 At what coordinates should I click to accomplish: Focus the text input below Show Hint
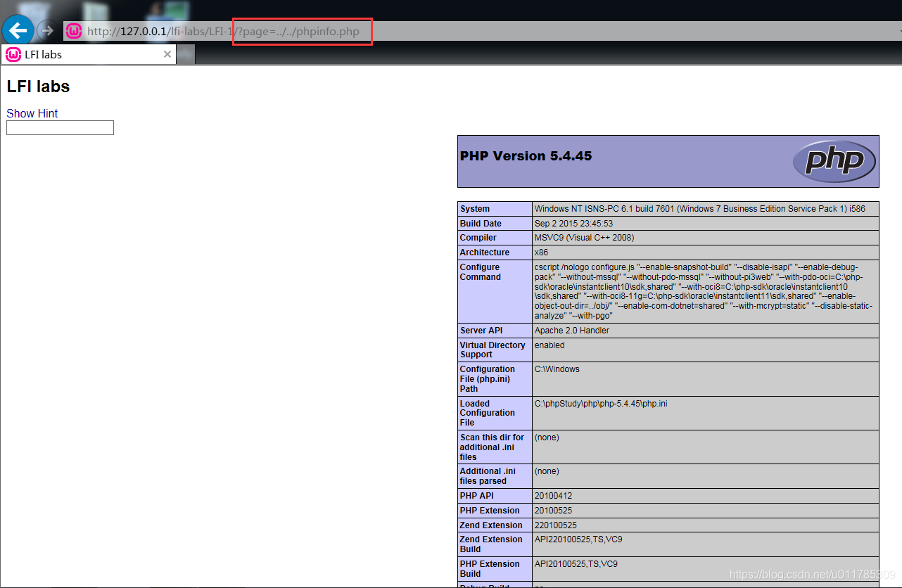60,127
